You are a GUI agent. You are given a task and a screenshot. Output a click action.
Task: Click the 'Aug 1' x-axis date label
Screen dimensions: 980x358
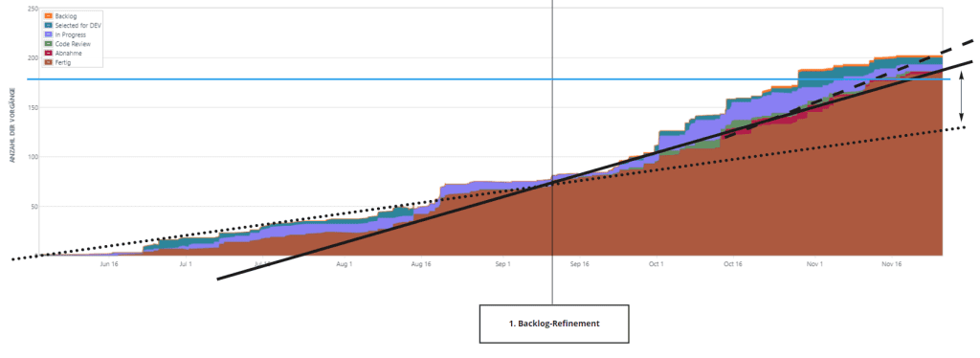pos(345,264)
